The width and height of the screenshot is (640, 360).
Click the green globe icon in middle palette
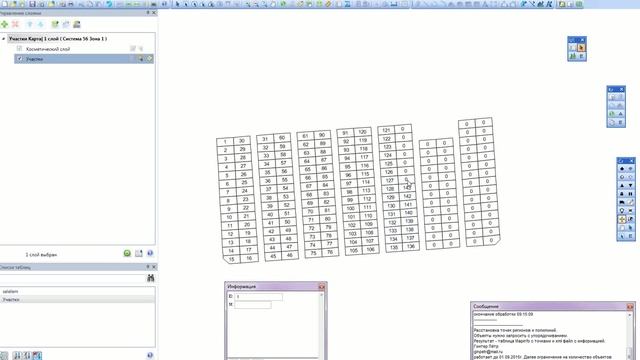click(612, 114)
